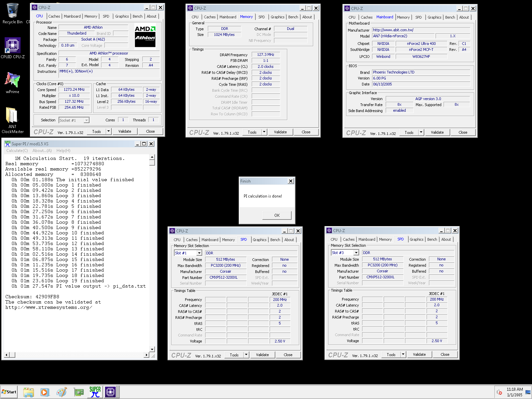The width and height of the screenshot is (532, 399).
Task: Switch to Bench tab in the Processor info window
Action: (137, 16)
